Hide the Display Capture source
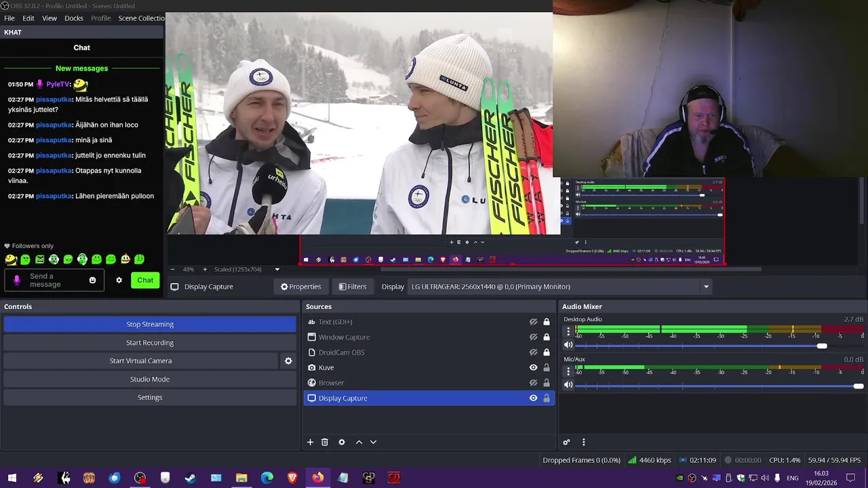868x488 pixels. point(534,398)
